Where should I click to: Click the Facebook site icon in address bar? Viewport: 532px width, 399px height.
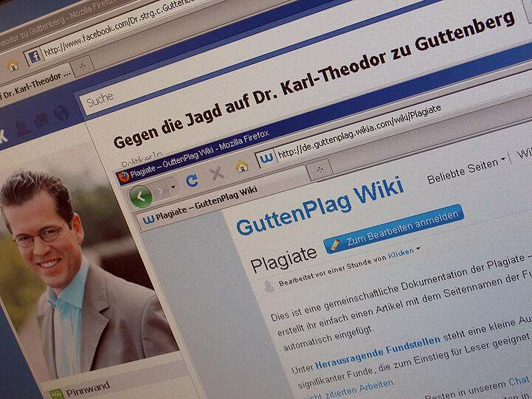[x=34, y=56]
